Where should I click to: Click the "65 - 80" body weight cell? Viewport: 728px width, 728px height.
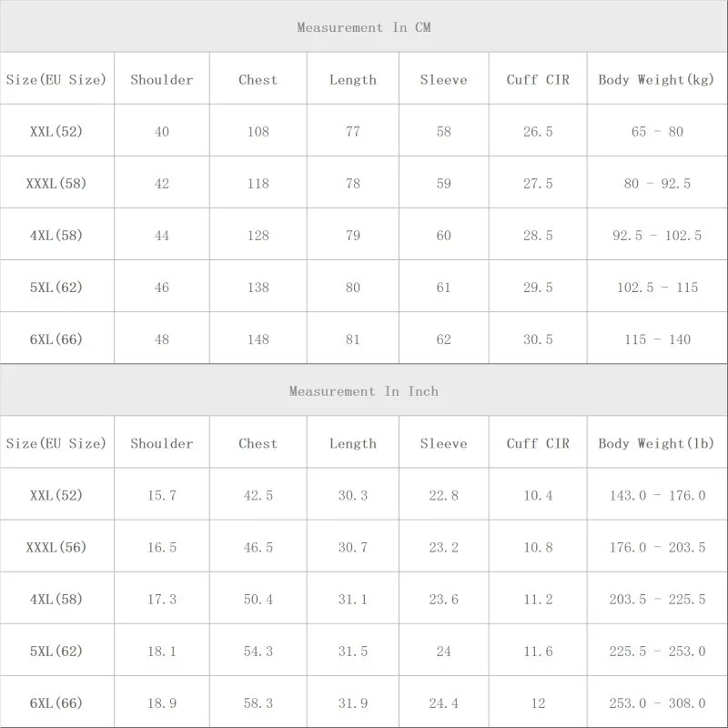tap(657, 132)
